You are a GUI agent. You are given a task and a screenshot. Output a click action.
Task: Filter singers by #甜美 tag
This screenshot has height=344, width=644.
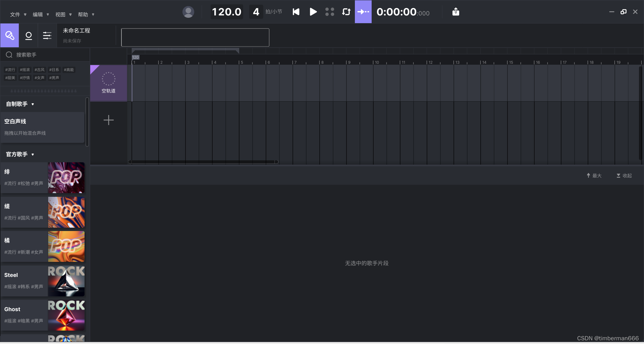pos(10,78)
